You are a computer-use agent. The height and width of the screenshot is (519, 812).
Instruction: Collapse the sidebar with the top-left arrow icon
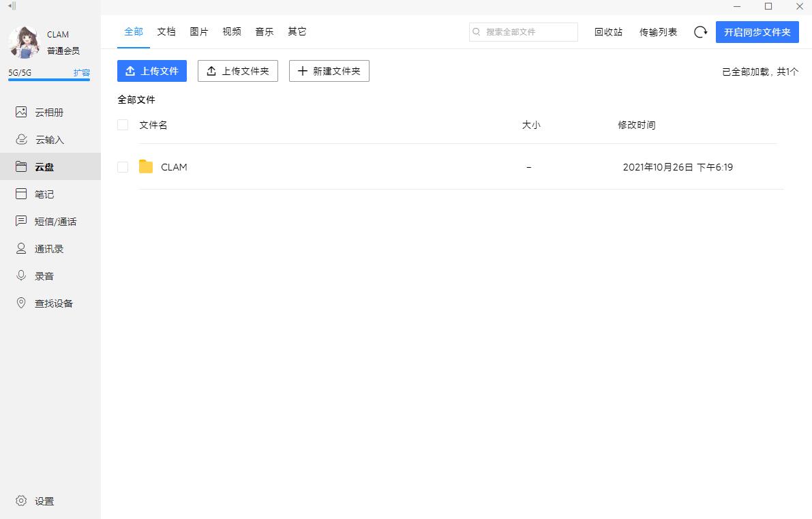[12, 5]
